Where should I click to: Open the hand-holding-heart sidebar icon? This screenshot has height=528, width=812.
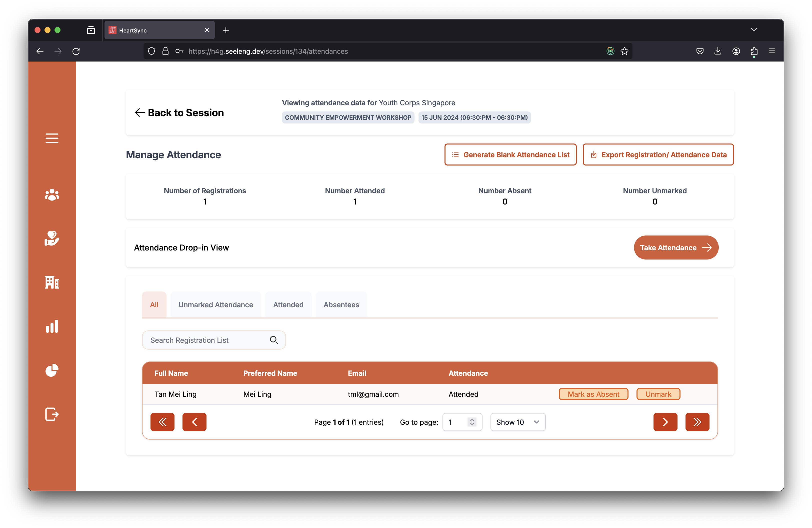[x=52, y=238]
